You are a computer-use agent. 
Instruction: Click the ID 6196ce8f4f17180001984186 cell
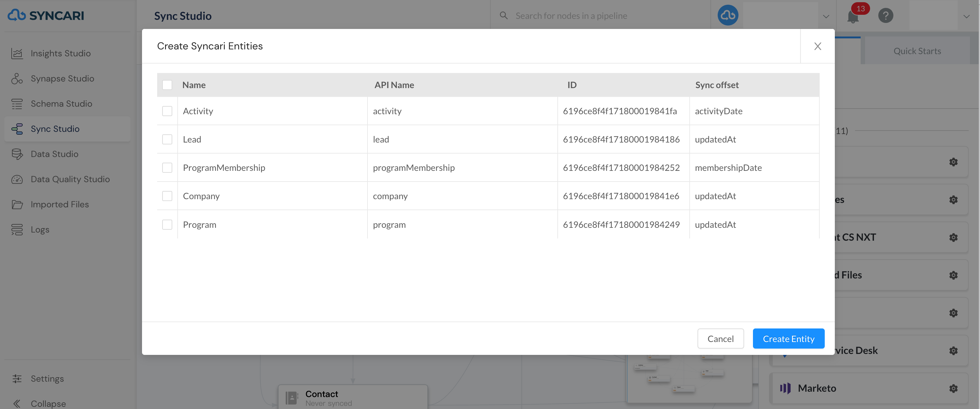pyautogui.click(x=624, y=139)
